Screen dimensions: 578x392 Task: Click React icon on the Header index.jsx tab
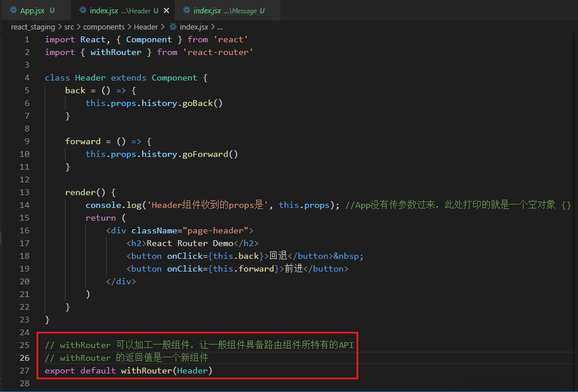[x=82, y=10]
